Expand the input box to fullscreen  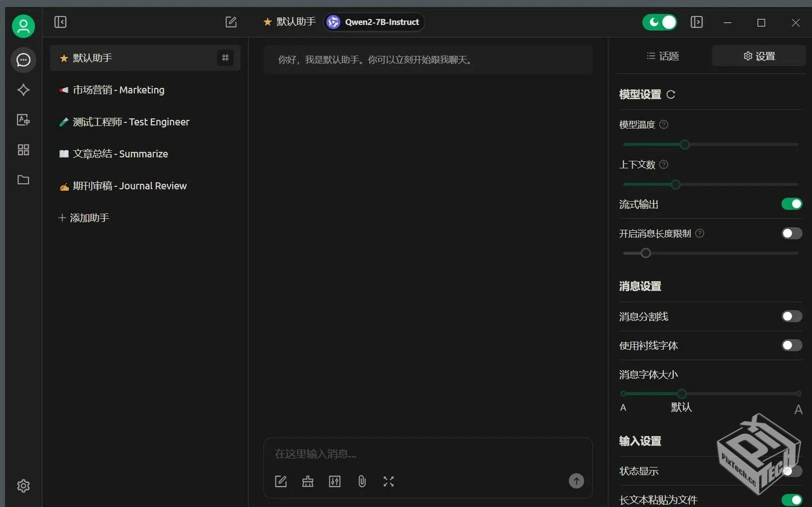coord(389,482)
